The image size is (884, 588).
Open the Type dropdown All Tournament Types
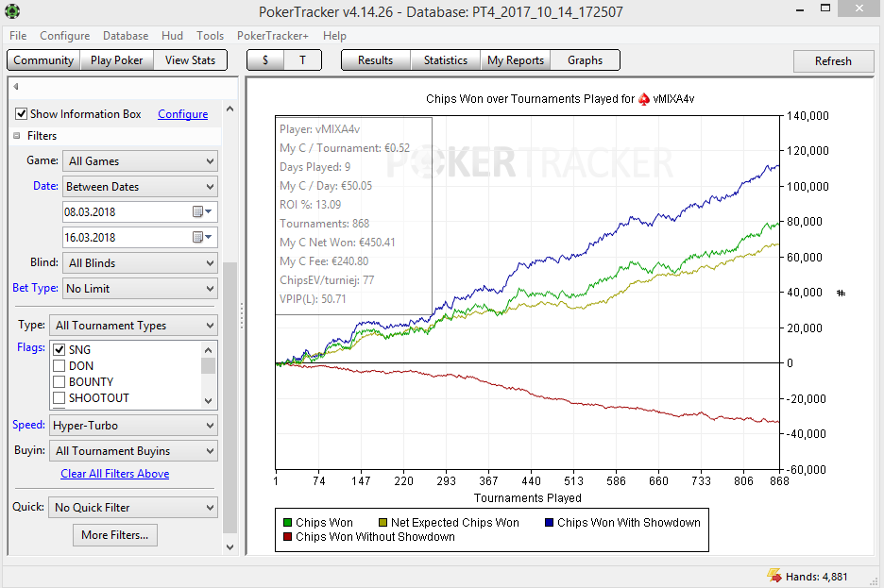tap(133, 326)
